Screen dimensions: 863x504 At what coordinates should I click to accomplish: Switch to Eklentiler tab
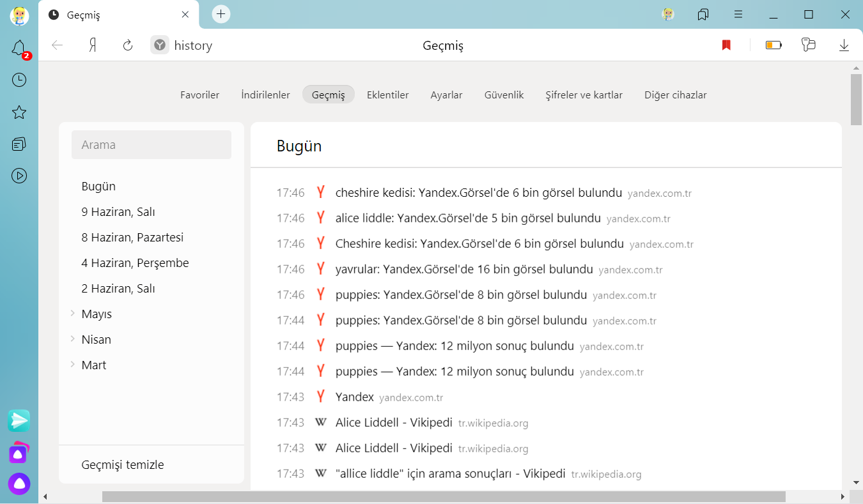point(387,95)
